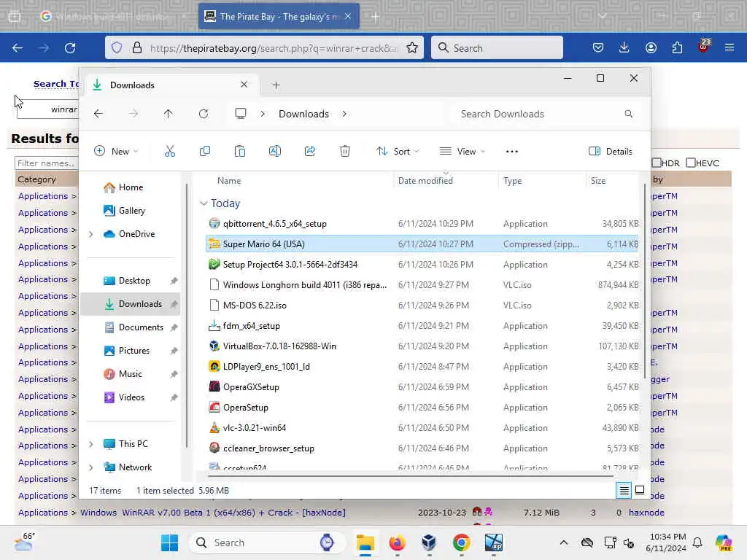Close The Pirate Bay browser tab
The width and height of the screenshot is (747, 560).
coord(348,17)
